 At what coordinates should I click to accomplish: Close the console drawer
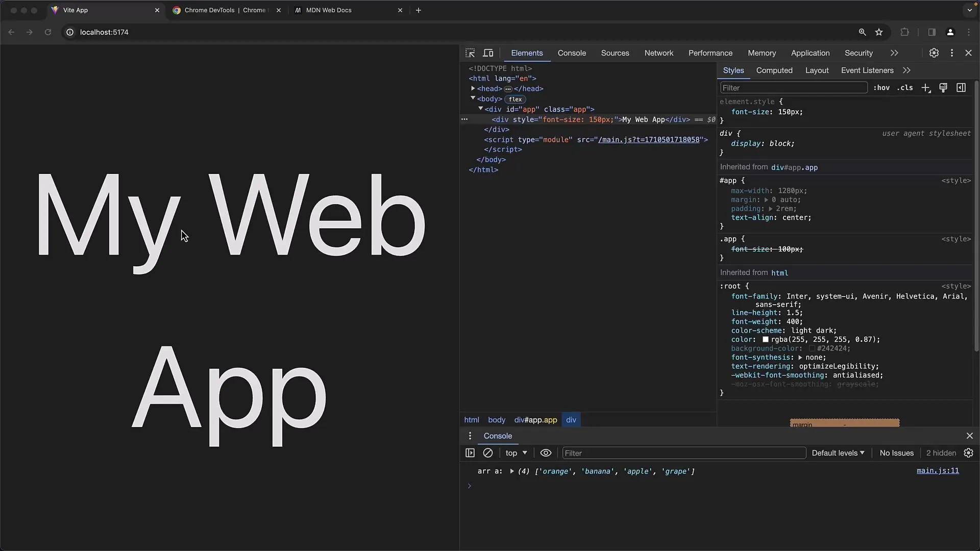[969, 436]
